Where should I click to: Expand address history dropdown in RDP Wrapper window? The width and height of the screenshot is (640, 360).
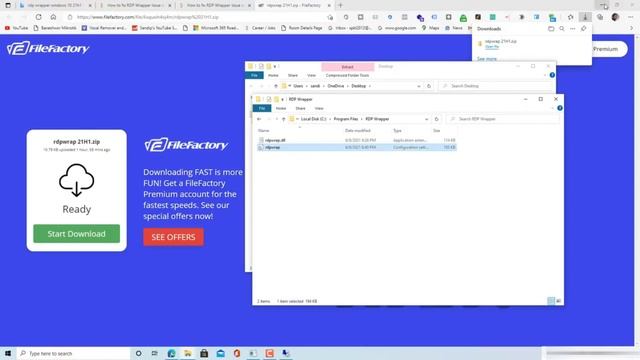[x=427, y=119]
